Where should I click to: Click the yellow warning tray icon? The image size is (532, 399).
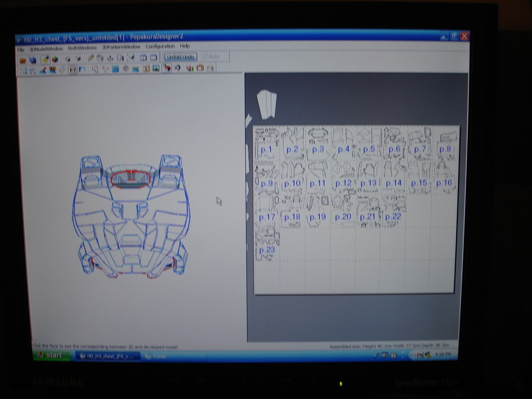pos(428,355)
